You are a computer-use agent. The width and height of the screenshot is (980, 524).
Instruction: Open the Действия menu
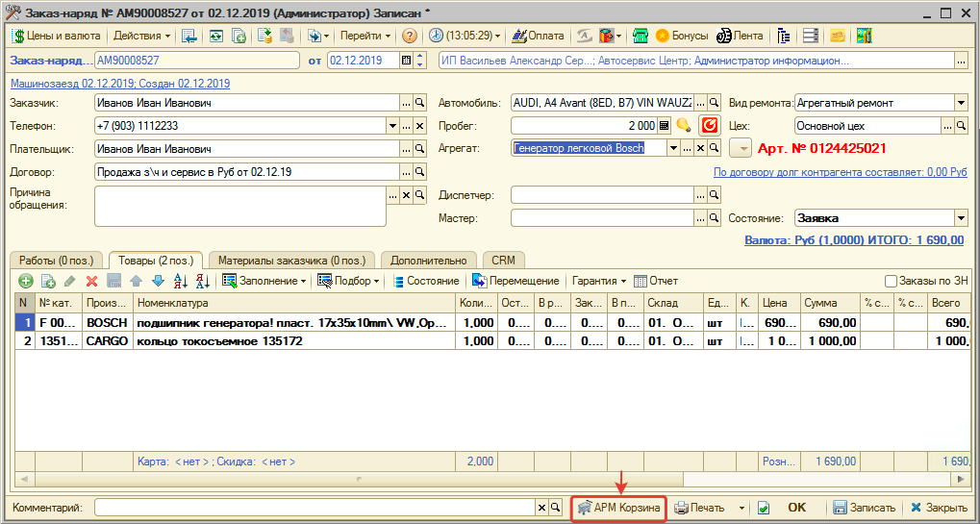[141, 36]
